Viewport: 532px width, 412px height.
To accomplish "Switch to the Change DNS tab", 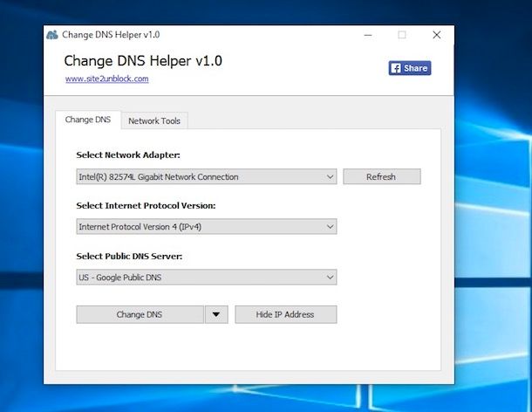I will tap(88, 120).
